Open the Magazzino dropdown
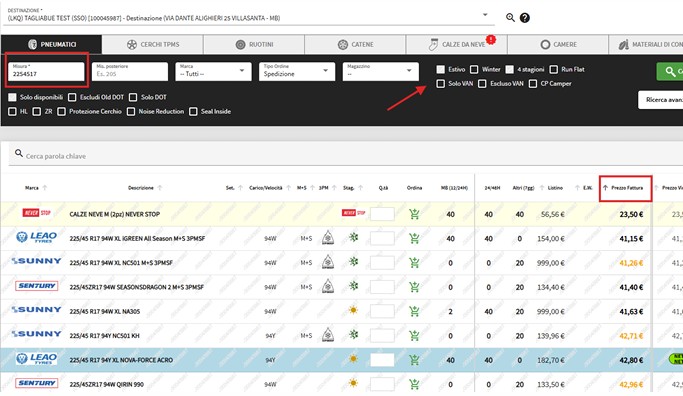This screenshot has height=396, width=683. coord(381,71)
